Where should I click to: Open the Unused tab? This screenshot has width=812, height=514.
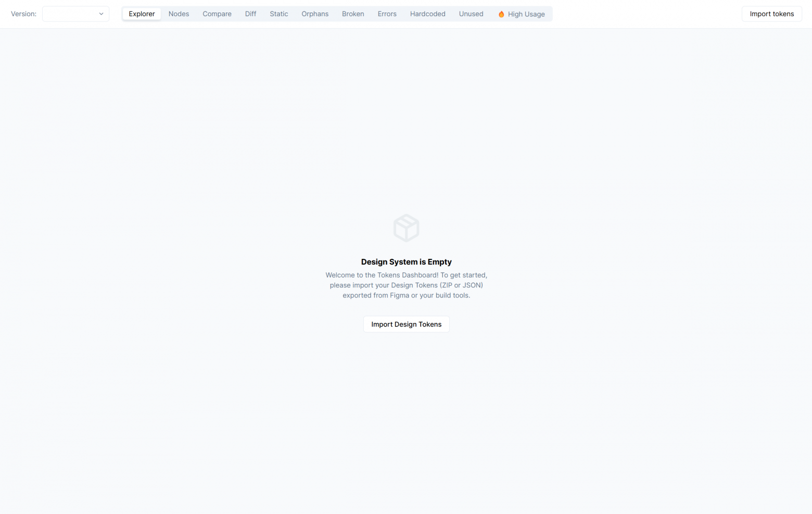coord(471,14)
